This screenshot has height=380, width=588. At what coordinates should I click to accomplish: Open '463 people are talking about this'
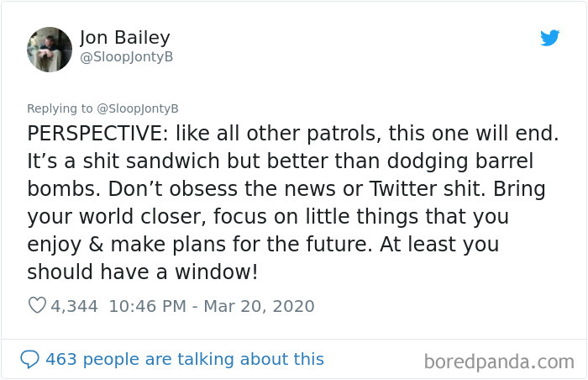(185, 359)
